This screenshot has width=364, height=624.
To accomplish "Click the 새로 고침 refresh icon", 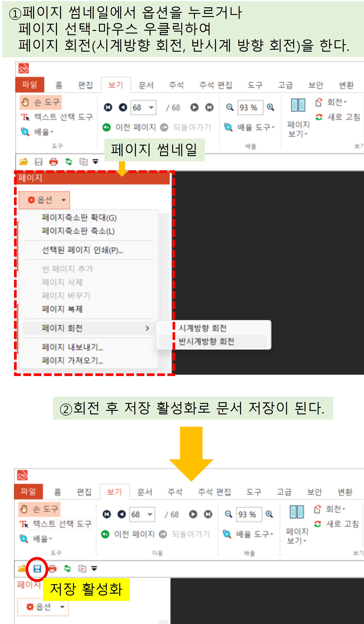I will click(319, 117).
